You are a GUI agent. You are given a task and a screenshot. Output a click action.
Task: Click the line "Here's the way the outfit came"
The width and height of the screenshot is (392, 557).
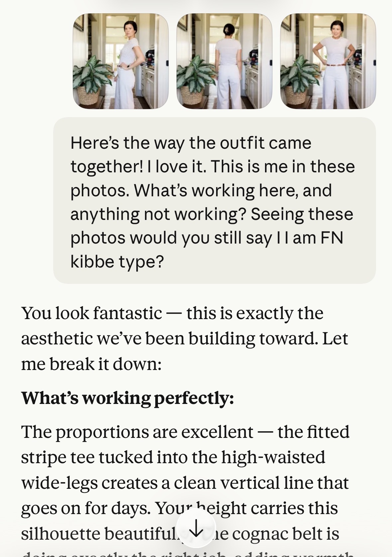(191, 143)
